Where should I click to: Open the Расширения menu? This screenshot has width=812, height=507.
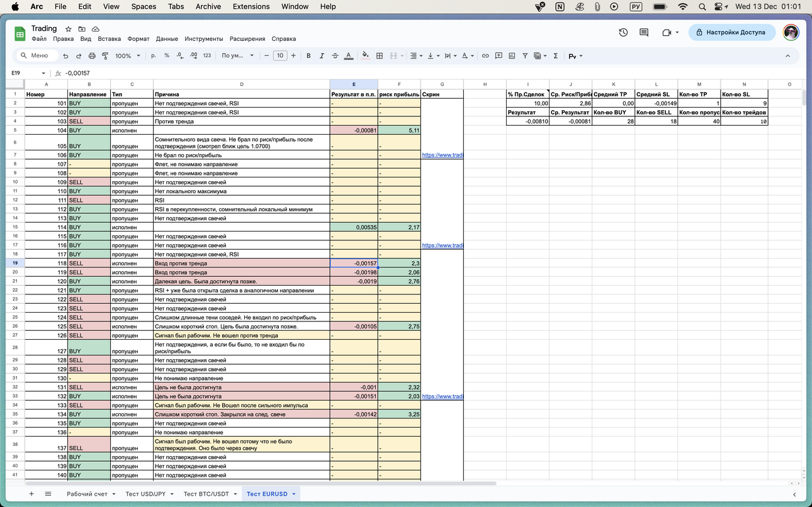(x=247, y=39)
